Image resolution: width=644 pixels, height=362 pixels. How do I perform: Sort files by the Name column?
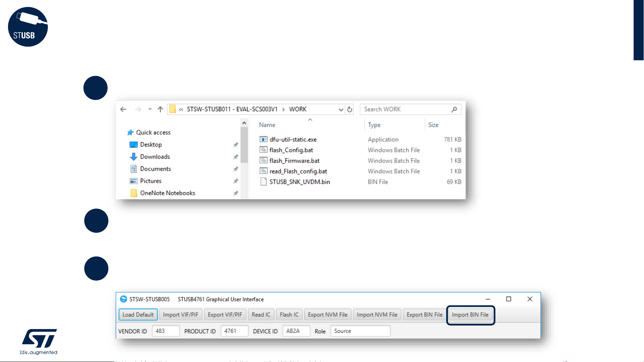(x=267, y=125)
